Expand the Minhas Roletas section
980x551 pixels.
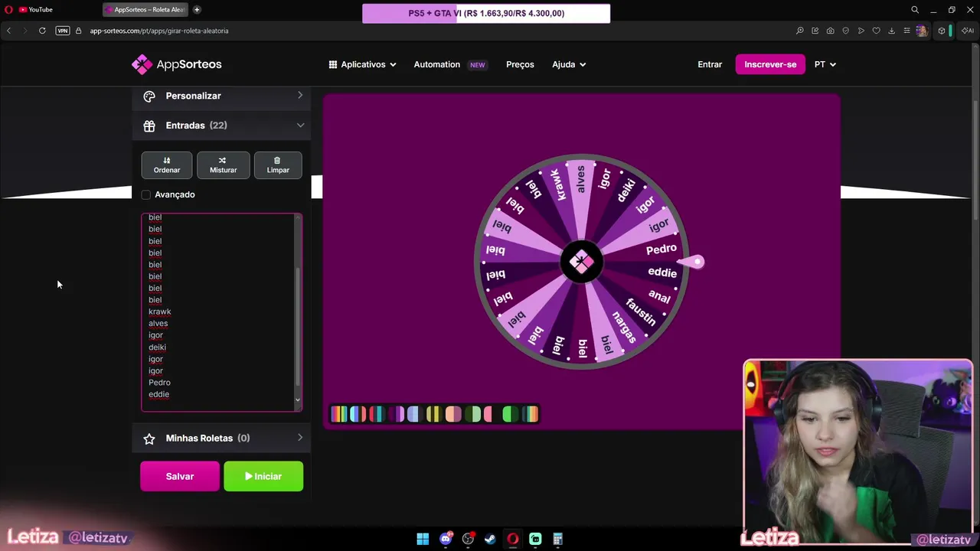click(222, 439)
